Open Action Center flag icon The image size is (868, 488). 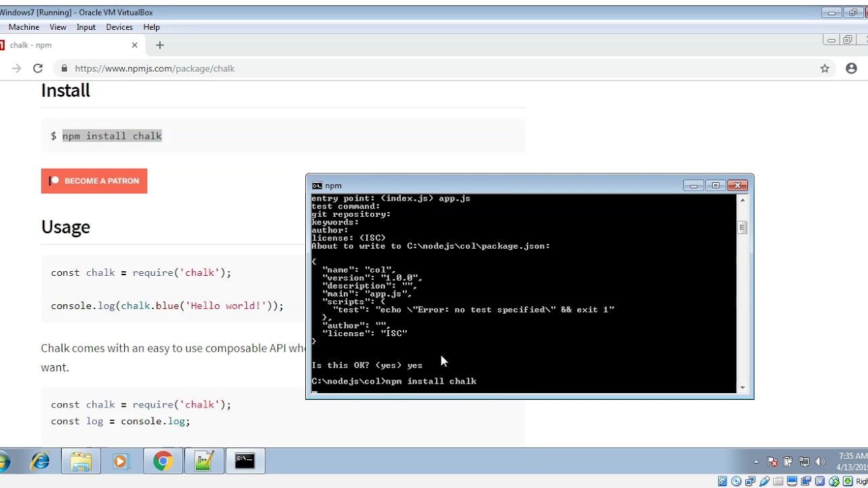[x=772, y=462]
